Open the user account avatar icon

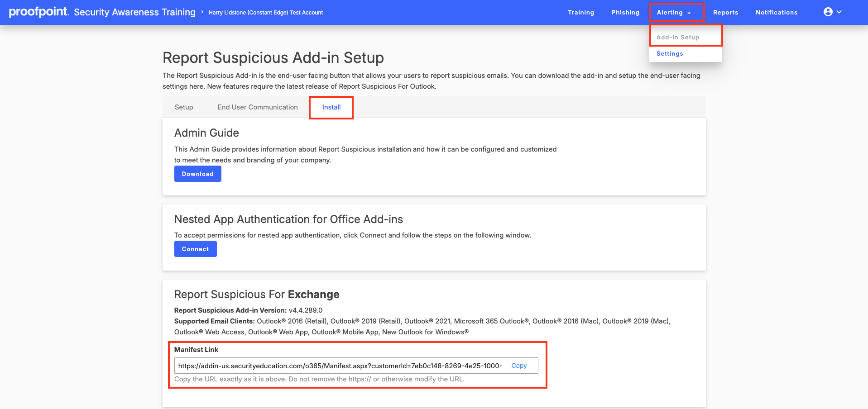click(x=828, y=12)
